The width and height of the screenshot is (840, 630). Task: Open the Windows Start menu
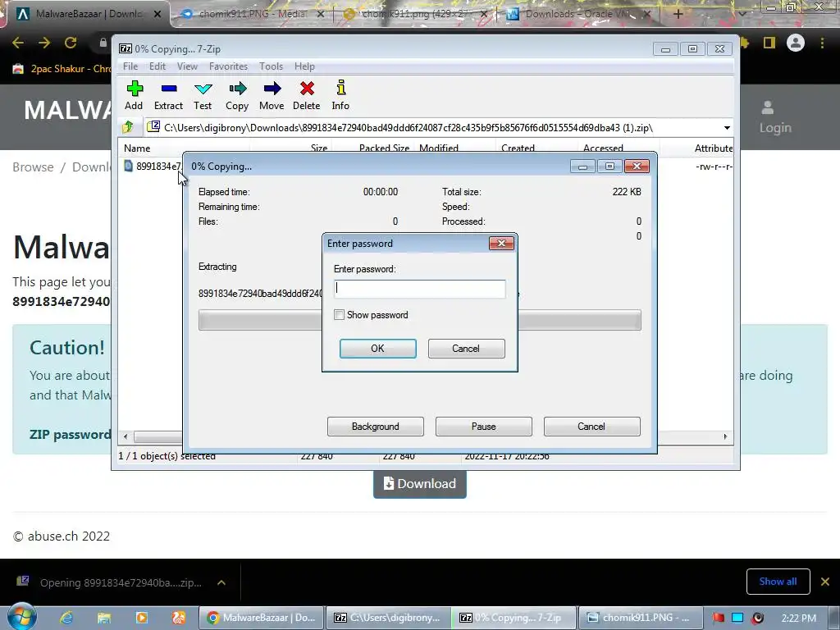click(x=22, y=617)
